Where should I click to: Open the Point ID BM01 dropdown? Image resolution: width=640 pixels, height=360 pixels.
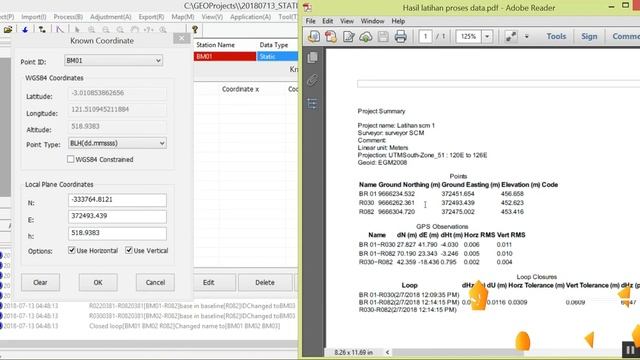tap(158, 60)
